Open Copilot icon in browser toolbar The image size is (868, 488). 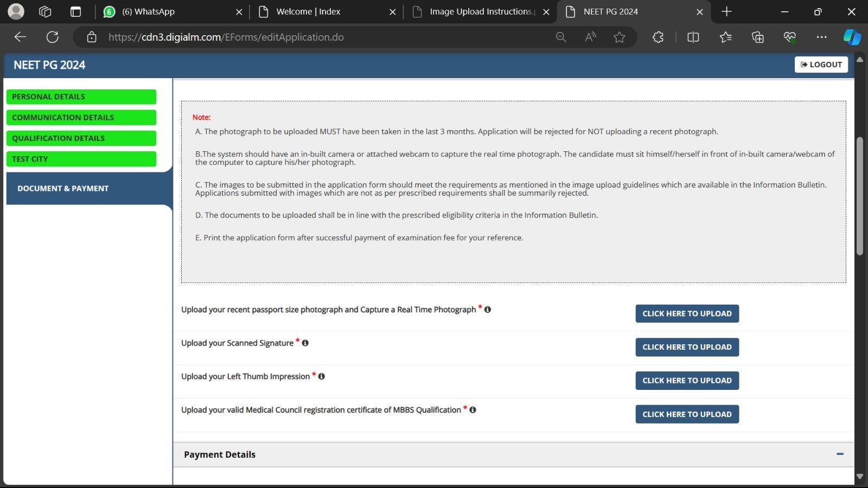(x=851, y=37)
